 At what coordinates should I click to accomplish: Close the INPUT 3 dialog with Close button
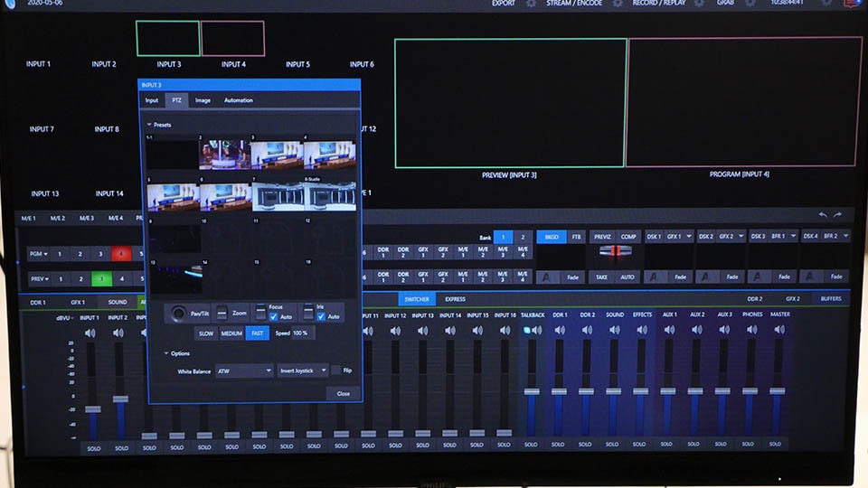point(344,394)
